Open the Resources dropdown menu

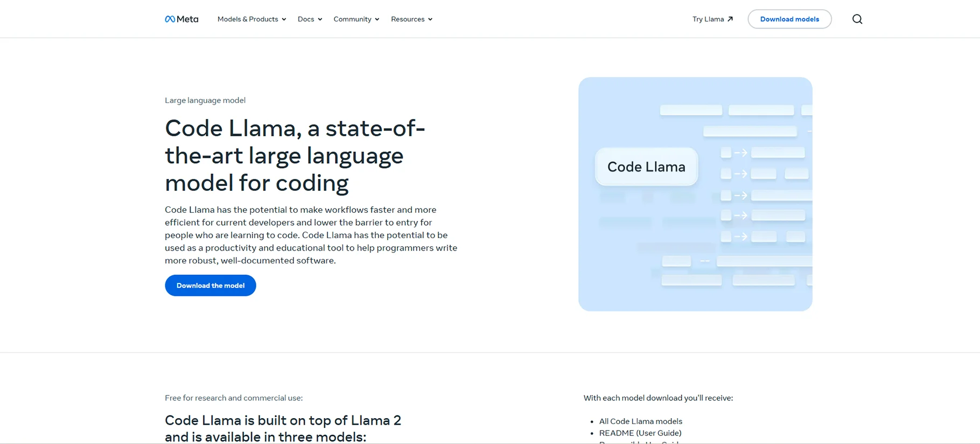[x=411, y=19]
